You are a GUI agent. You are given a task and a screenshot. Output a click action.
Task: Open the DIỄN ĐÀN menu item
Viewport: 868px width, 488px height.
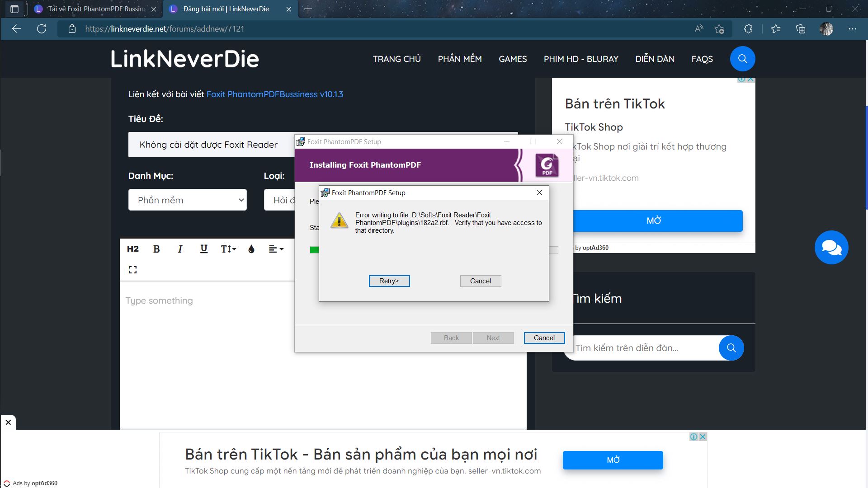(x=655, y=59)
